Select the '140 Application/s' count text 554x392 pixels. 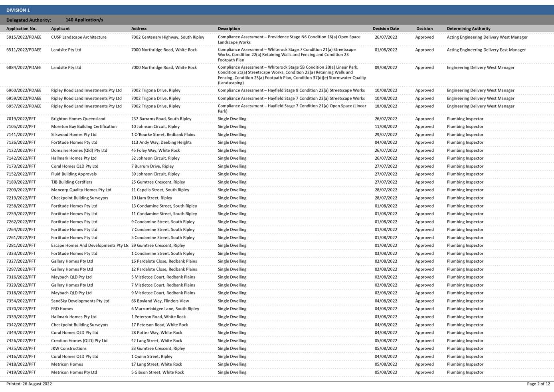pyautogui.click(x=84, y=20)
